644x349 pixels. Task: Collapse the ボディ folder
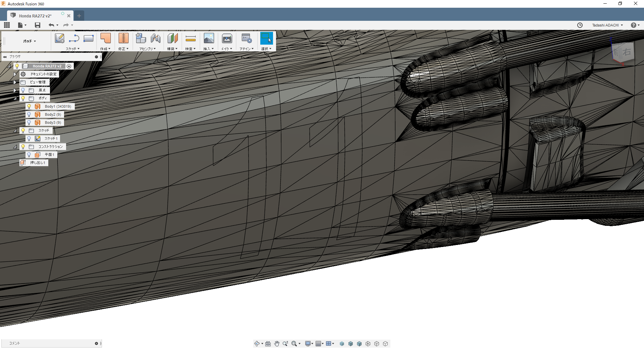15,98
